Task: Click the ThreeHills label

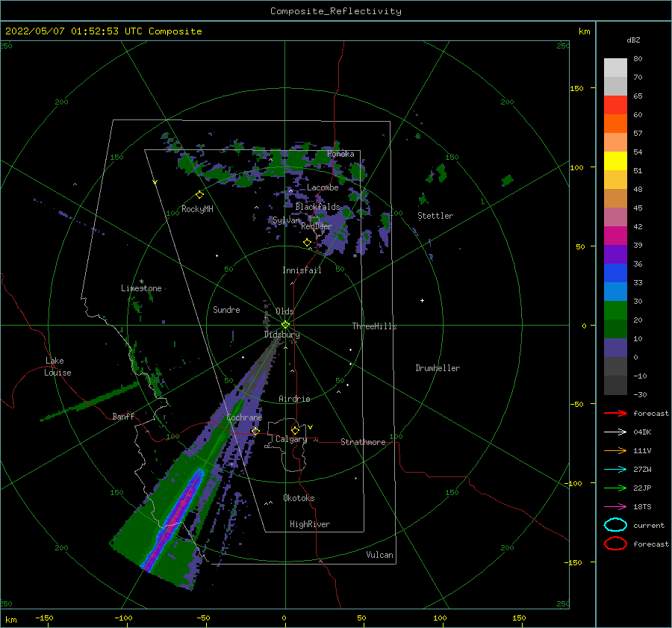Action: (x=375, y=326)
